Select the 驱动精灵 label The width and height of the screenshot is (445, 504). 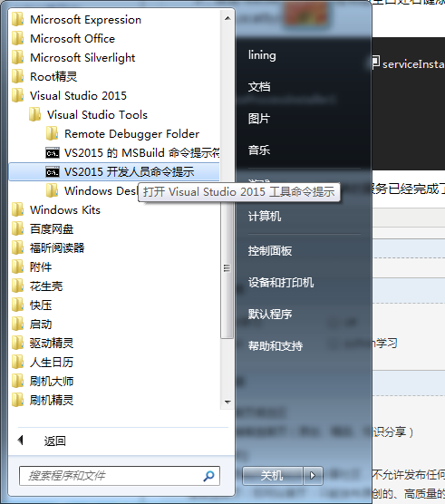click(x=52, y=344)
